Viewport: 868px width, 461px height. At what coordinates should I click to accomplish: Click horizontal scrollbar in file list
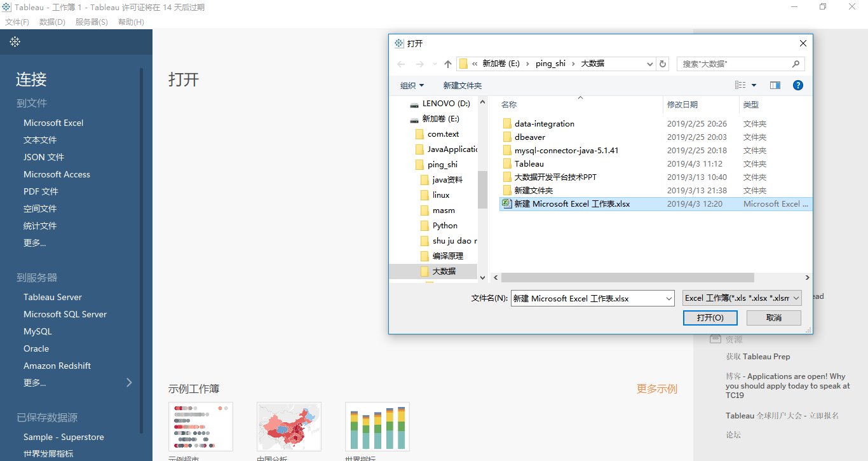click(627, 278)
